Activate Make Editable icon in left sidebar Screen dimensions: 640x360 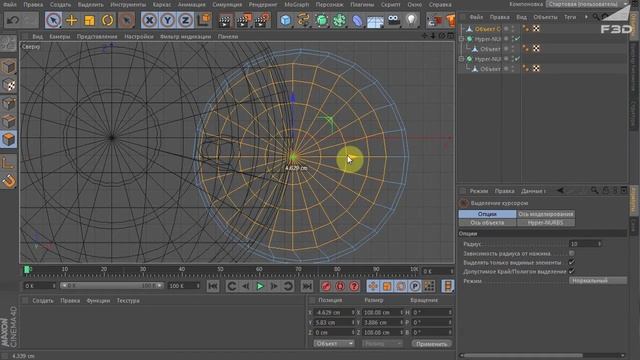pyautogui.click(x=9, y=43)
